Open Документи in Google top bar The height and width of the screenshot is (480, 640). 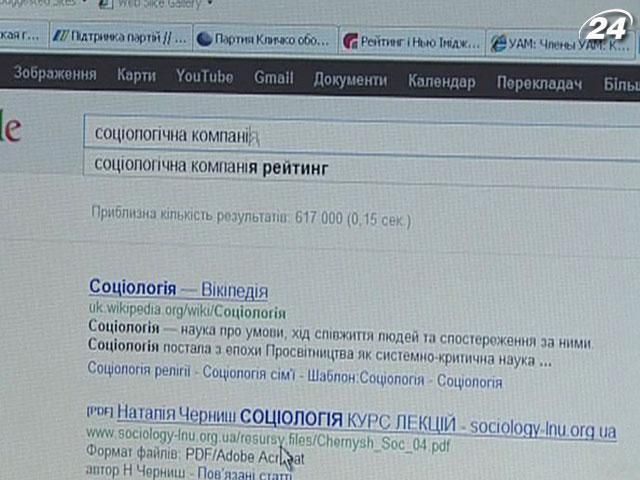click(x=350, y=80)
